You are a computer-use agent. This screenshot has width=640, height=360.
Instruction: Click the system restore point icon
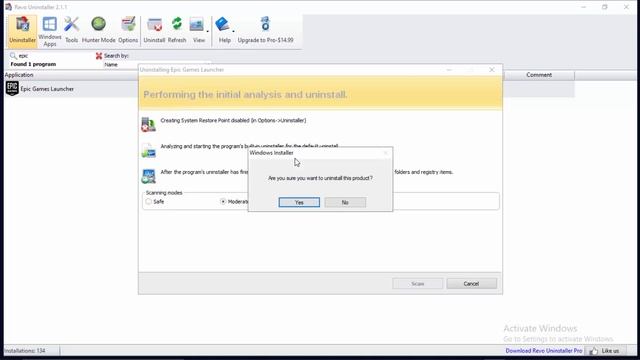(148, 124)
